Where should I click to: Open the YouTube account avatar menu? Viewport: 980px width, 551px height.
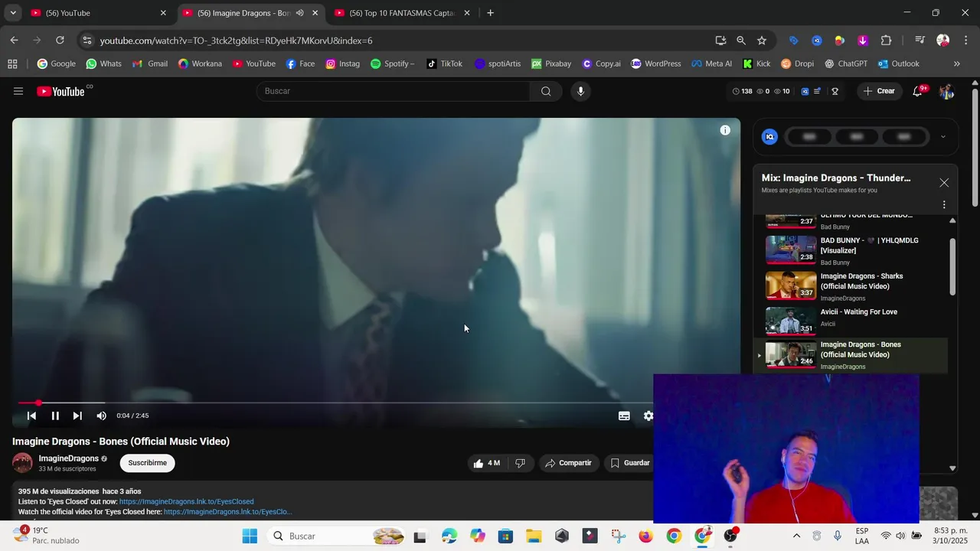point(947,91)
